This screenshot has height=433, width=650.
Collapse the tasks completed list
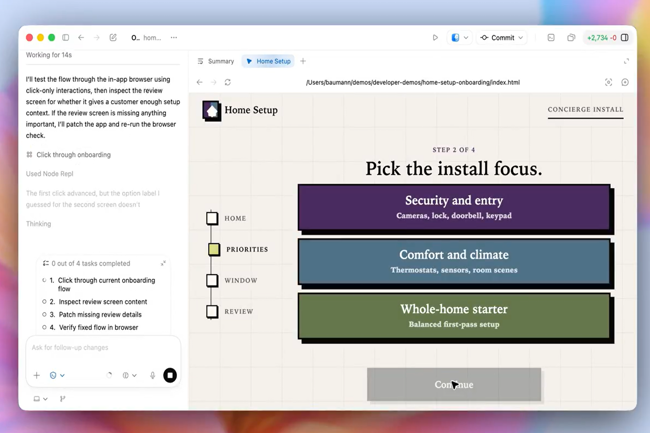(x=163, y=264)
